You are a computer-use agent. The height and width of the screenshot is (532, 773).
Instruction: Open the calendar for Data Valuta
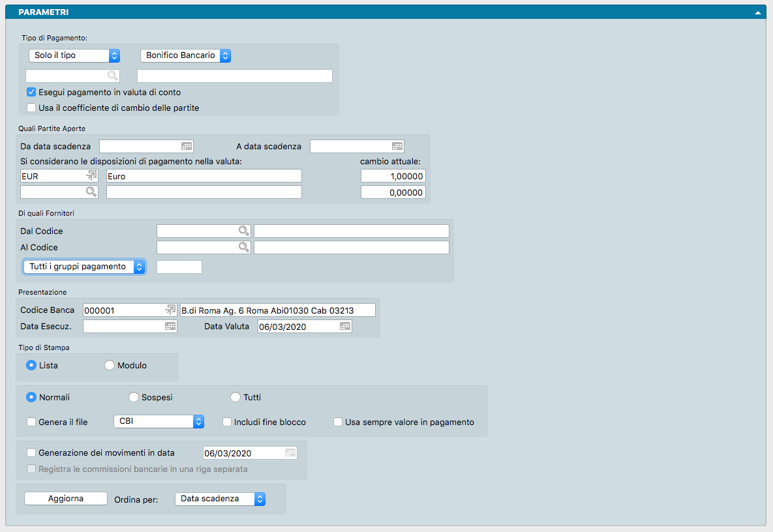tap(345, 327)
